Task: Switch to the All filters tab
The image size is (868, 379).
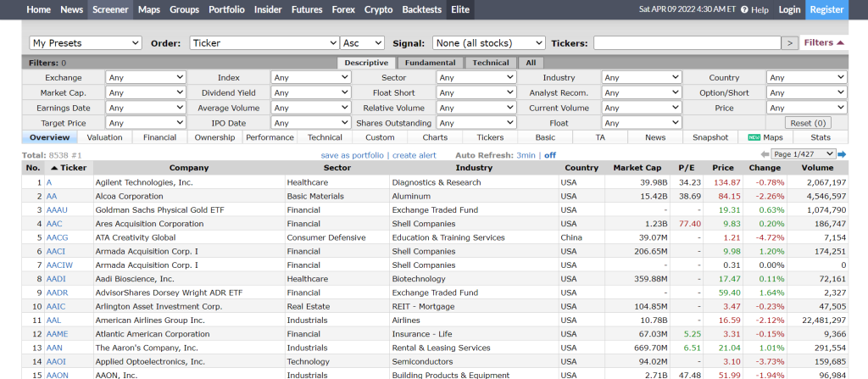Action: click(531, 63)
